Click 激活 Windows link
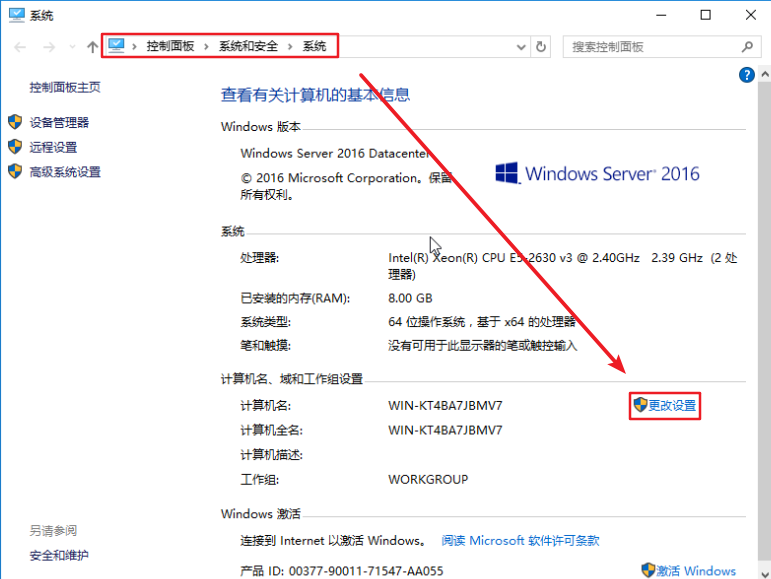 coord(696,571)
